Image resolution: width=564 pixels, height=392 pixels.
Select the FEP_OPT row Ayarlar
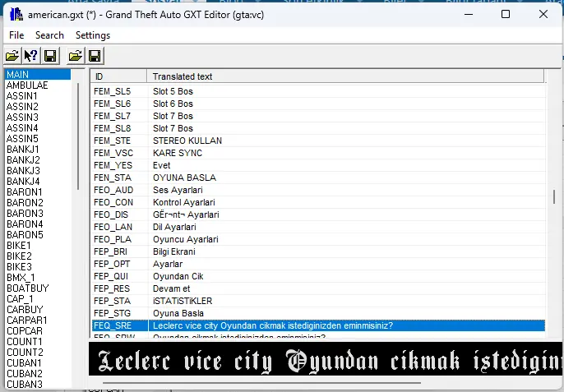(x=318, y=264)
